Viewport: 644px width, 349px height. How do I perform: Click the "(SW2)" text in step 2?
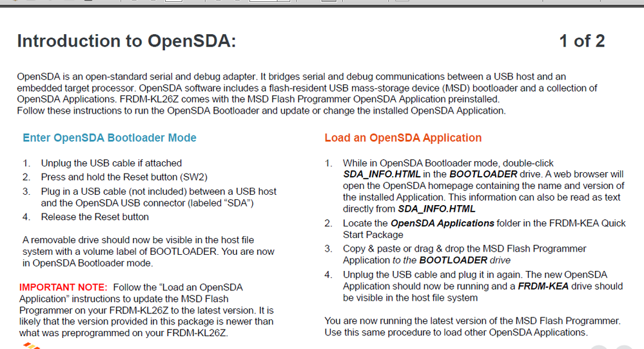tap(193, 177)
